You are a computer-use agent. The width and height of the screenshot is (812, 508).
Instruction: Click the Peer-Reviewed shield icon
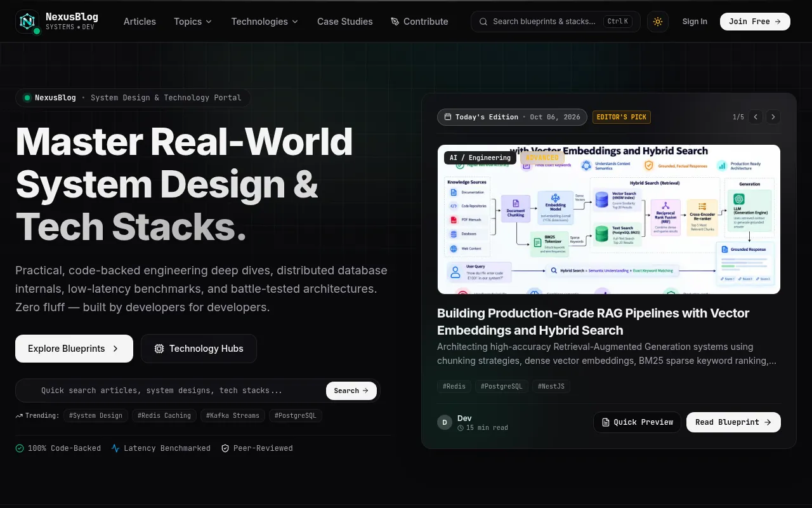(x=225, y=448)
